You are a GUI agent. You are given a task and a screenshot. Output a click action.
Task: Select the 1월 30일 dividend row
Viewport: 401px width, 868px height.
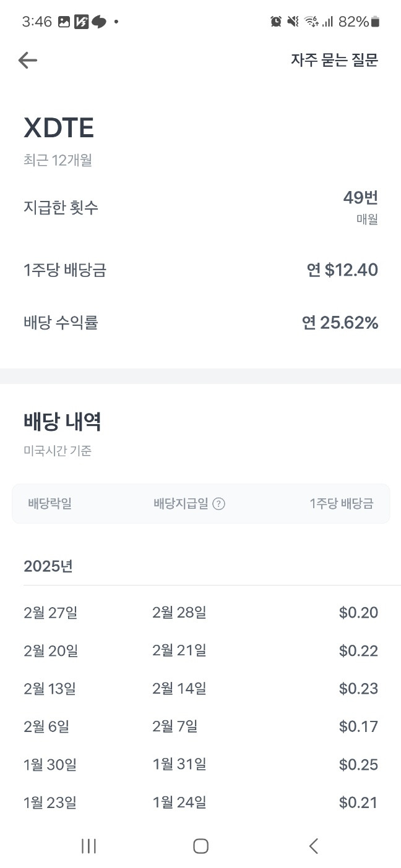(x=200, y=765)
